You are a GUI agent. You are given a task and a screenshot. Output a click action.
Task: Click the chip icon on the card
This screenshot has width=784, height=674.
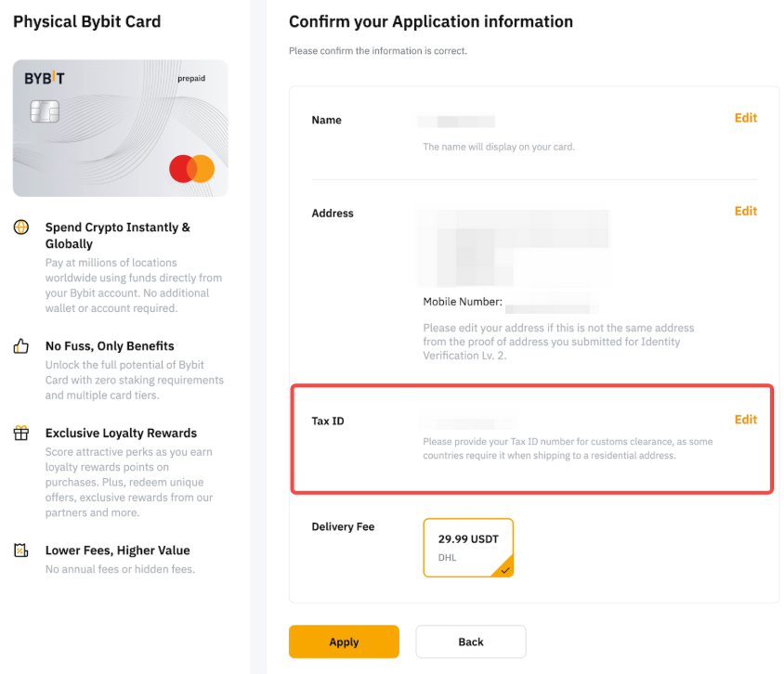pos(45,112)
